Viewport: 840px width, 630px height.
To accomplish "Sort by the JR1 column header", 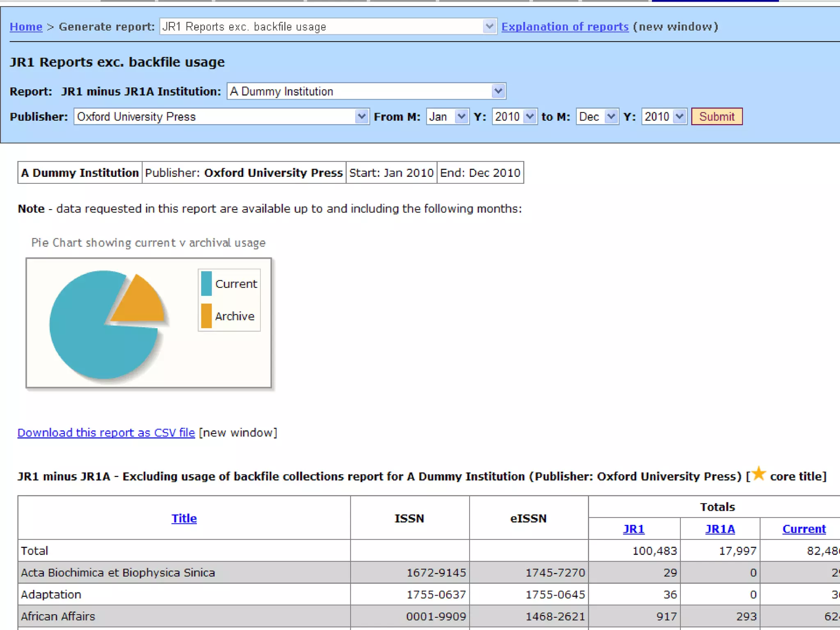I will pyautogui.click(x=634, y=529).
